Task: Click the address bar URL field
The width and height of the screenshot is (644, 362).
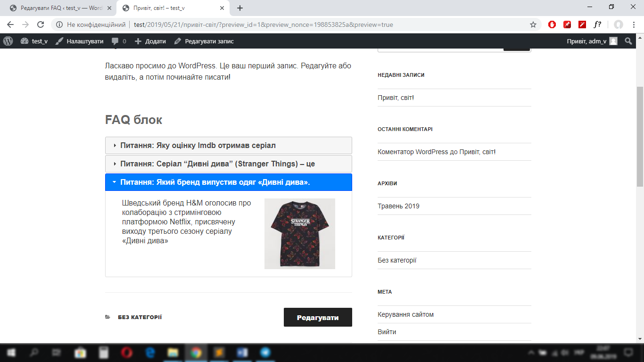Action: 295,25
